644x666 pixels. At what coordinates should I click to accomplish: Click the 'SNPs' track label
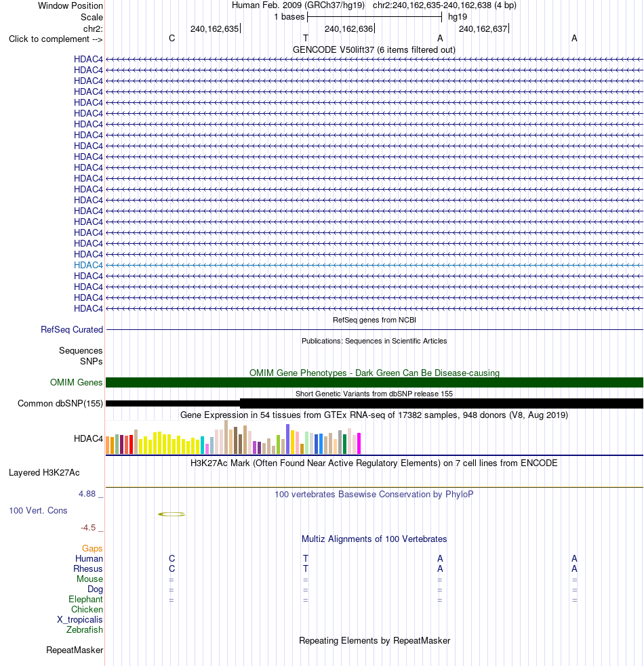click(x=92, y=362)
